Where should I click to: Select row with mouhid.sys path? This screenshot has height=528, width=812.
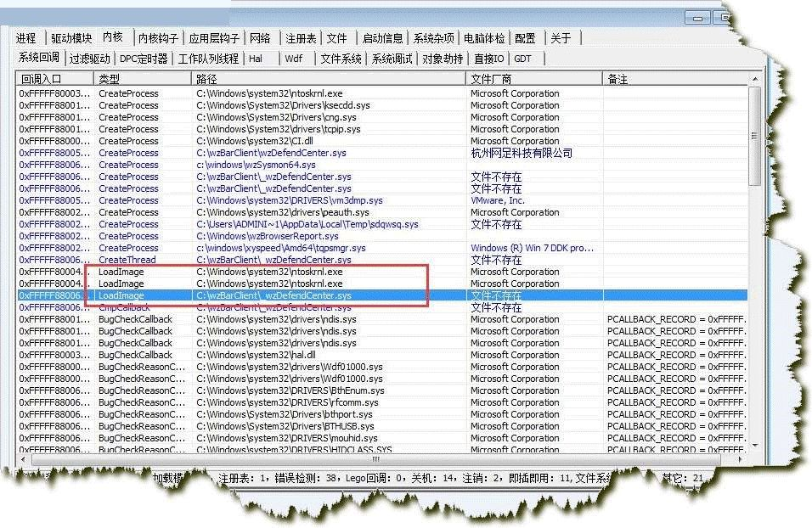(381, 439)
